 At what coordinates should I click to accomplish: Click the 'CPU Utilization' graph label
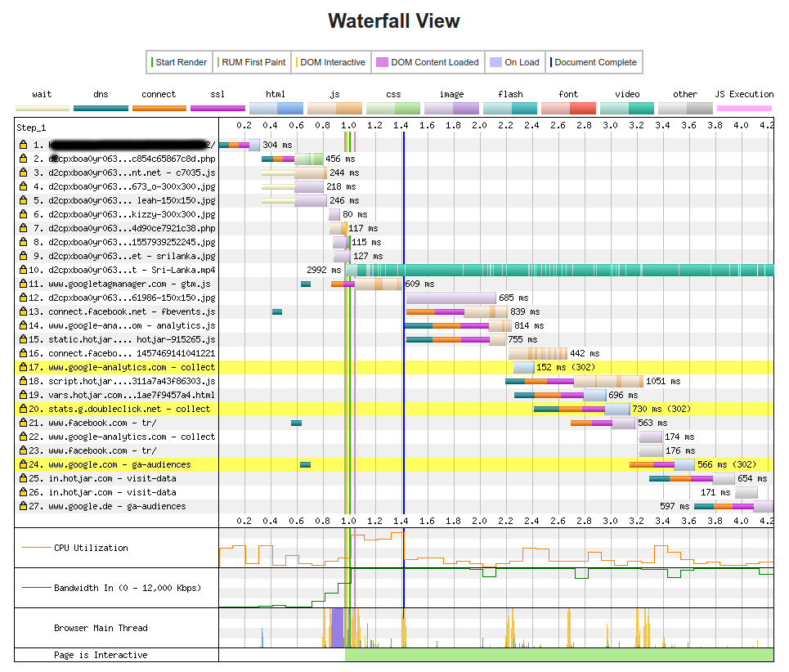[x=91, y=548]
